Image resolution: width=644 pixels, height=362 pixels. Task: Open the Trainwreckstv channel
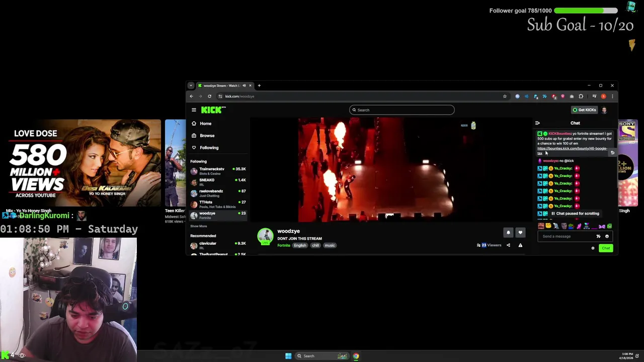(x=218, y=171)
